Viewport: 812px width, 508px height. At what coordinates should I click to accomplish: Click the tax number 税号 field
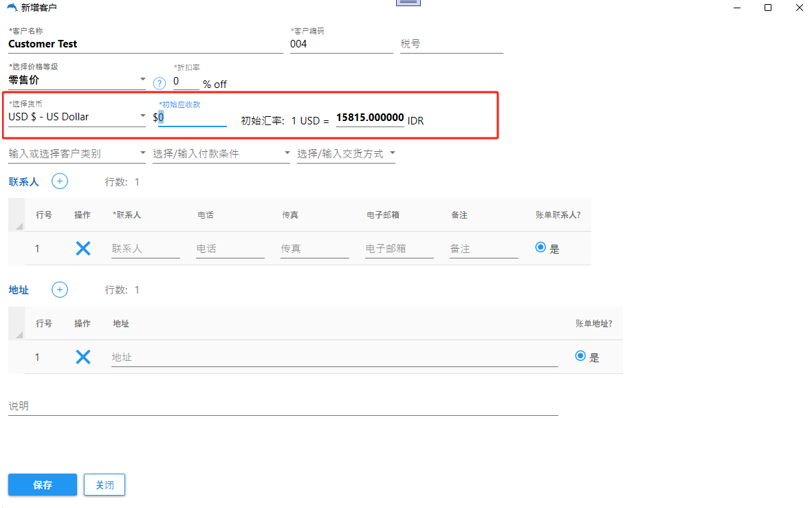click(451, 44)
